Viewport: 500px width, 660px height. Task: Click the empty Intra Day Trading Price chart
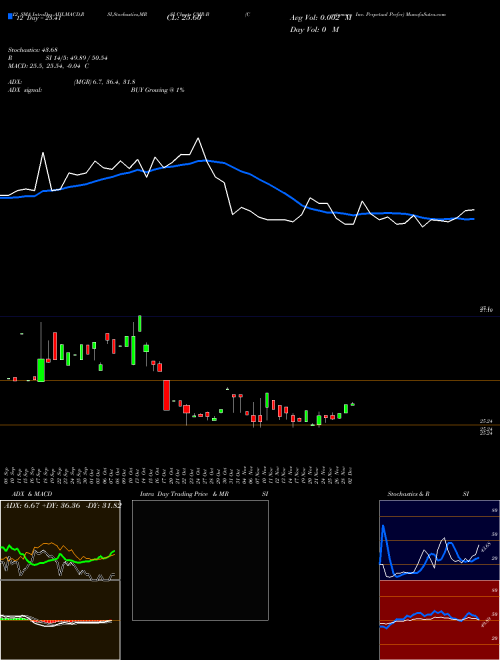pos(200,560)
